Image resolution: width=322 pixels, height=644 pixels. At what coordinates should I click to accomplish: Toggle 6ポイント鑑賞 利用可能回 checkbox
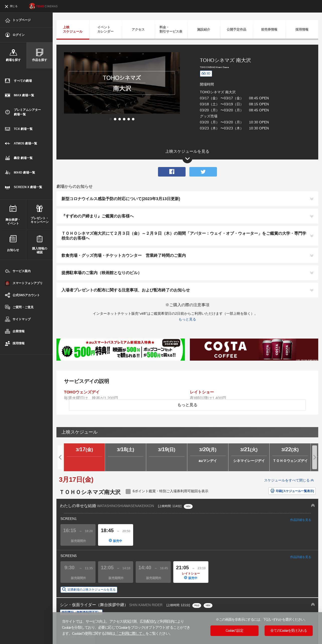(x=128, y=491)
